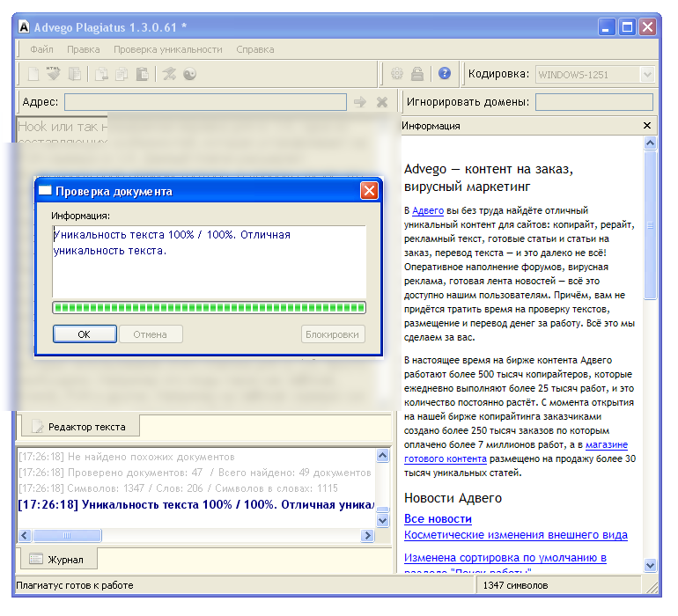Open the Файл menu
Screen dimensions: 678x616
click(41, 49)
